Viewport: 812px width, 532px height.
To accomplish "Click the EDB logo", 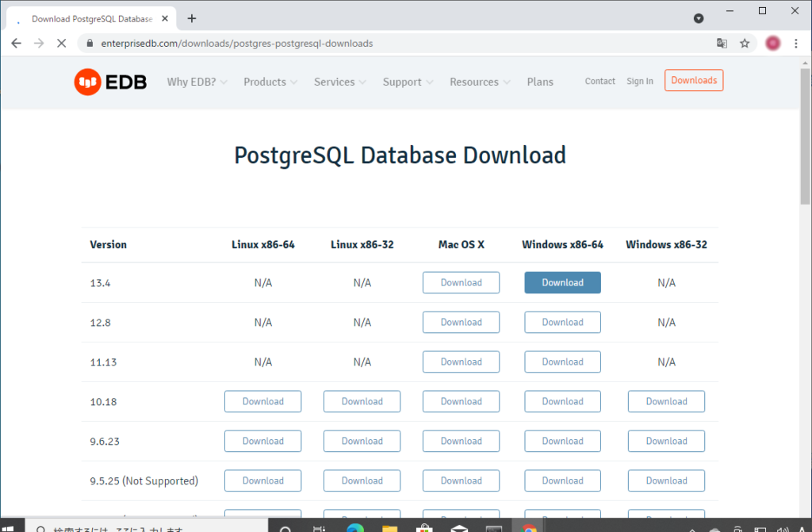I will point(110,82).
